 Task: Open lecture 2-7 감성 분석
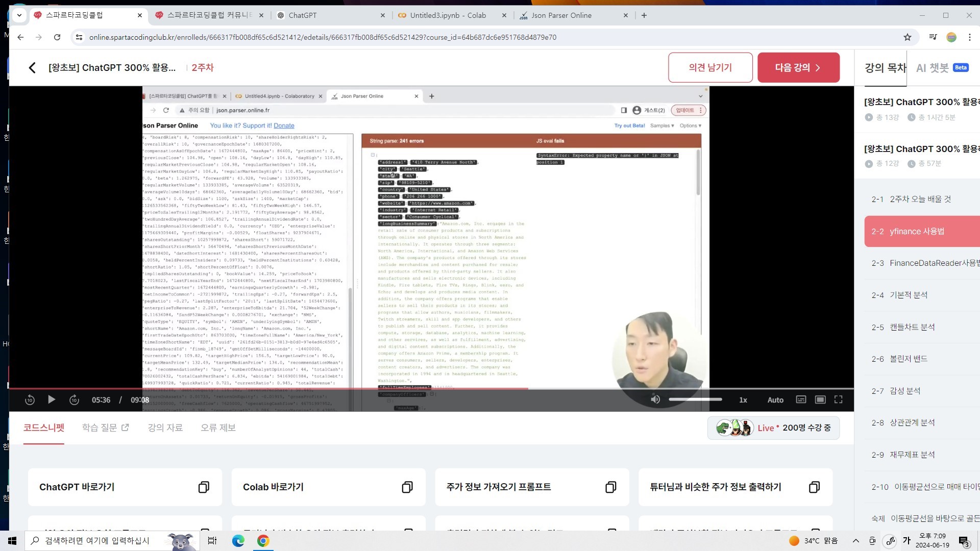(922, 391)
